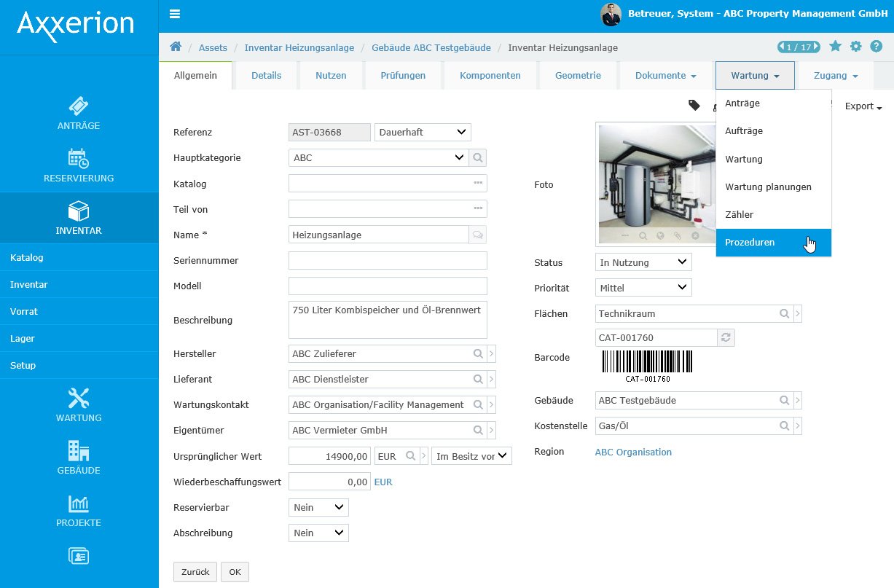The image size is (894, 588).
Task: Switch to the Komponenten tab
Action: (490, 75)
